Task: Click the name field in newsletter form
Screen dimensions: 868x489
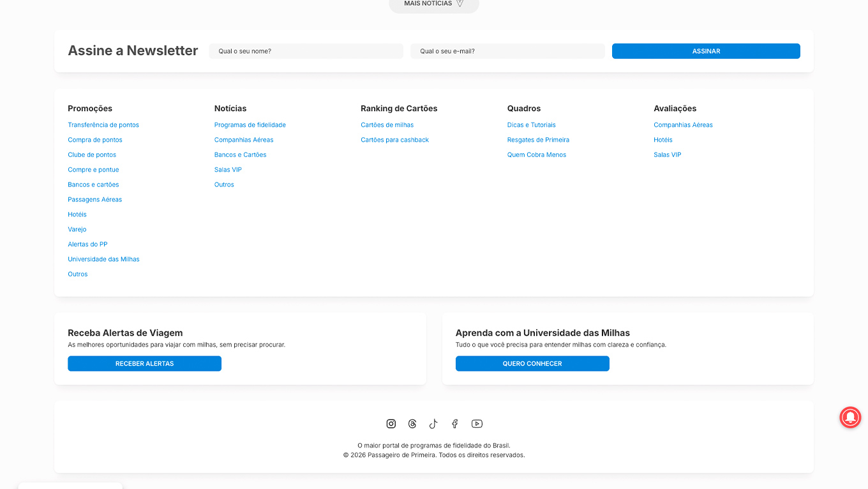Action: pyautogui.click(x=306, y=51)
